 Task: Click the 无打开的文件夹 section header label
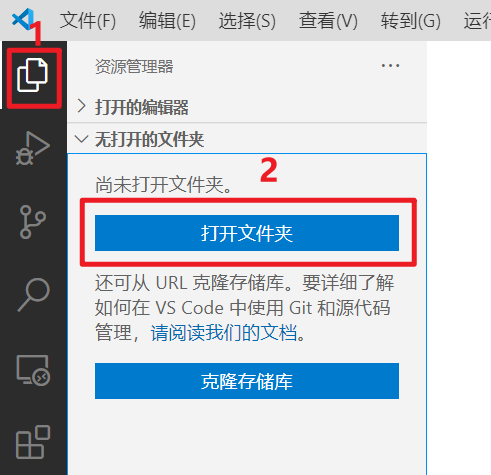(x=149, y=139)
